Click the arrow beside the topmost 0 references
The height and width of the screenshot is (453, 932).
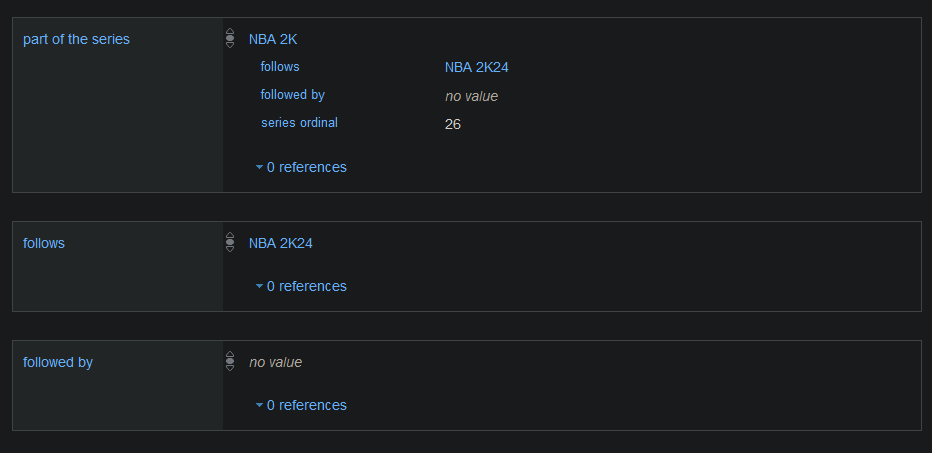click(259, 167)
